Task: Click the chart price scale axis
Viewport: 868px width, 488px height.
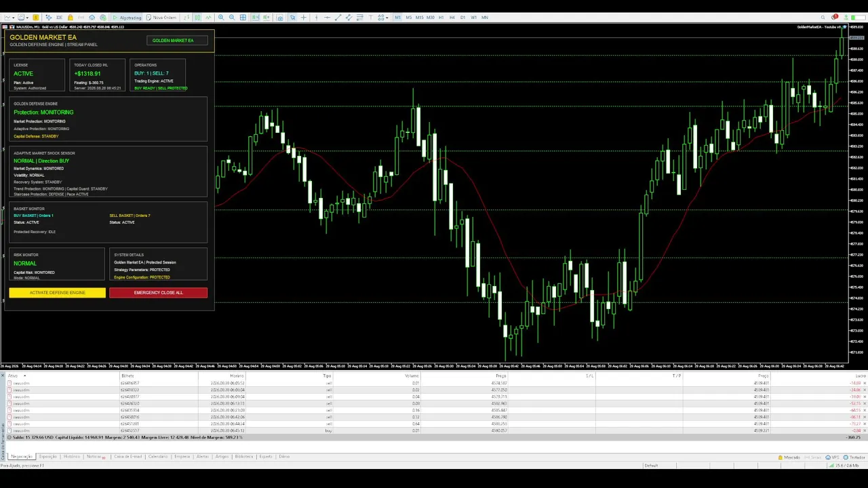Action: (x=857, y=193)
